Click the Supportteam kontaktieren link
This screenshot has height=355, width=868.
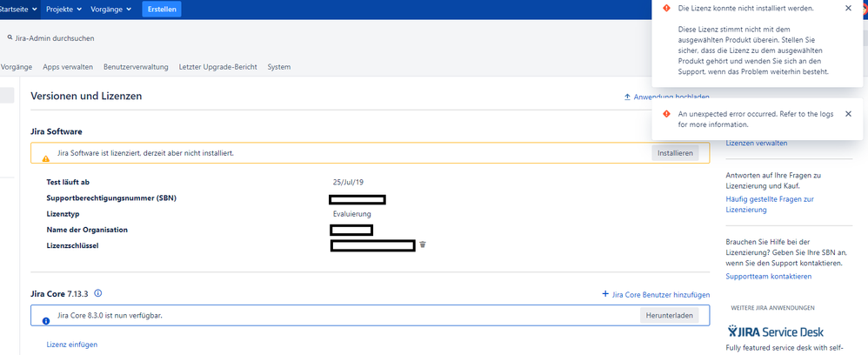768,277
